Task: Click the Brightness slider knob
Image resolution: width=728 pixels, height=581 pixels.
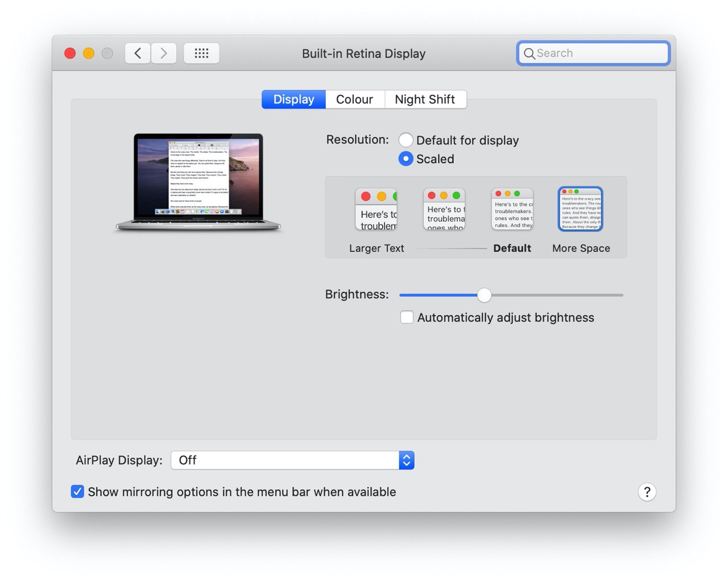Action: click(x=484, y=295)
